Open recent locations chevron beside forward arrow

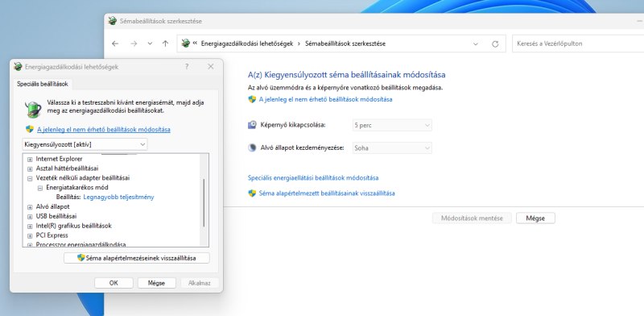click(x=150, y=44)
